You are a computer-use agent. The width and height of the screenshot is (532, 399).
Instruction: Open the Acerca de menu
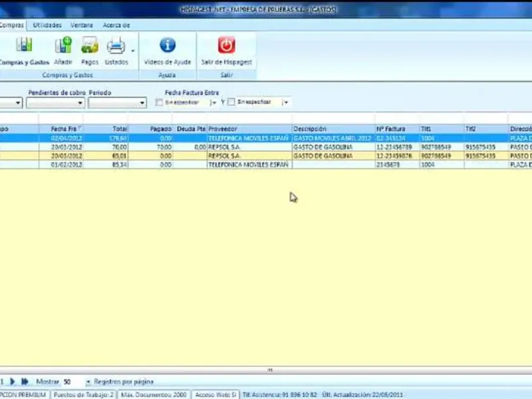[x=116, y=25]
